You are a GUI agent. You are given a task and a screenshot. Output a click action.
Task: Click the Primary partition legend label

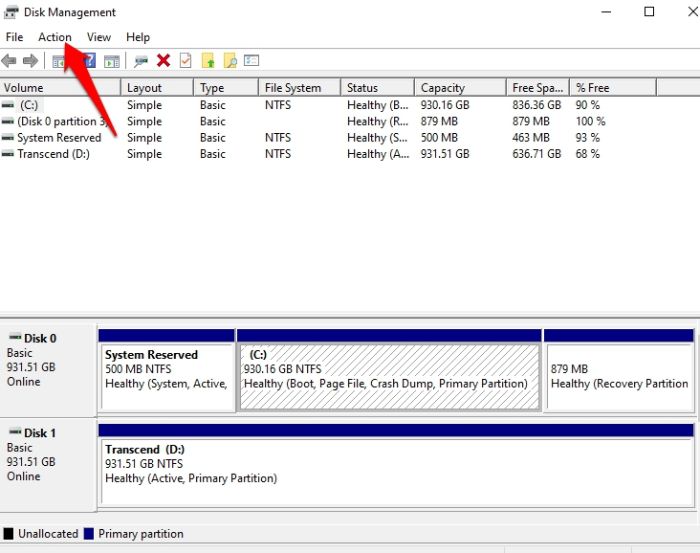point(141,534)
